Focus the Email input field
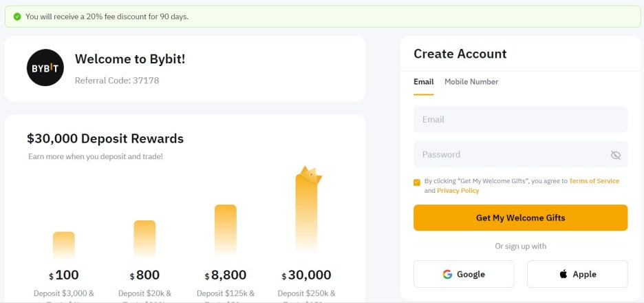The image size is (644, 303). [520, 120]
